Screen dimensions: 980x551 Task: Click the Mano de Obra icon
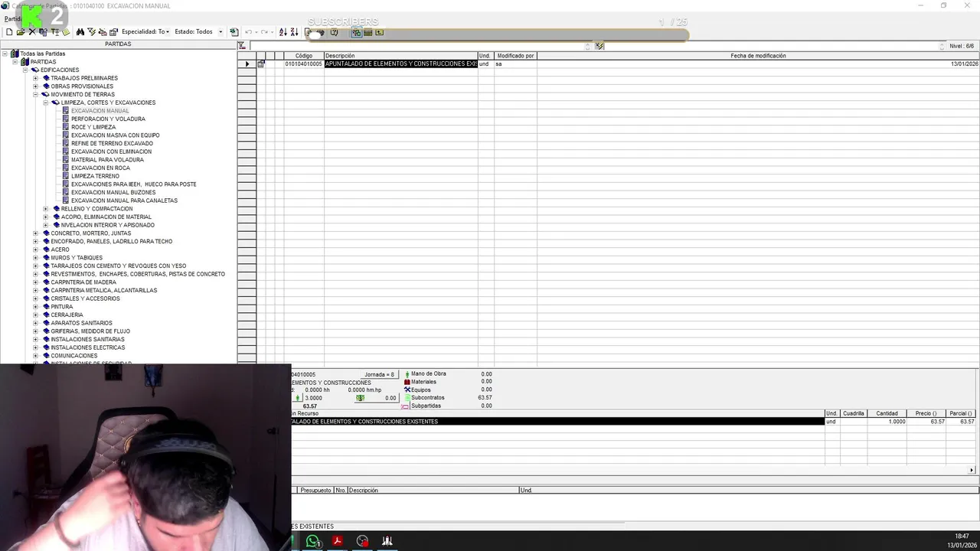click(x=407, y=374)
